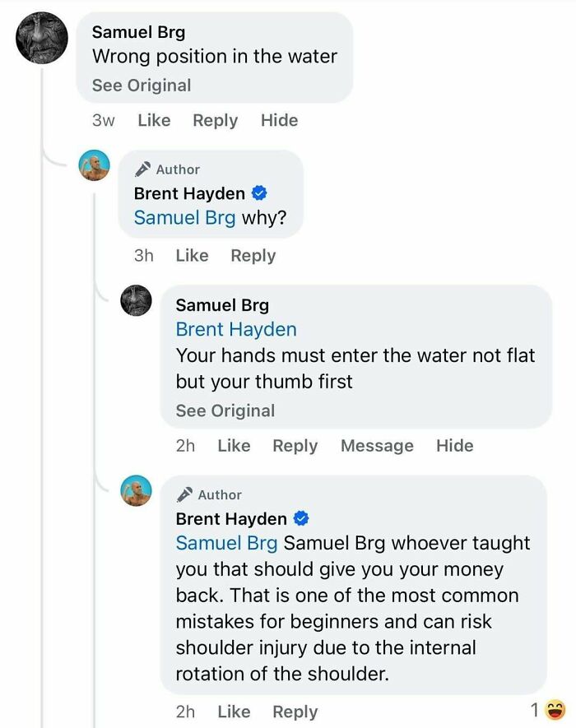The height and width of the screenshot is (728, 576).
Task: Click the Author pen icon in last reply
Action: pyautogui.click(x=184, y=494)
